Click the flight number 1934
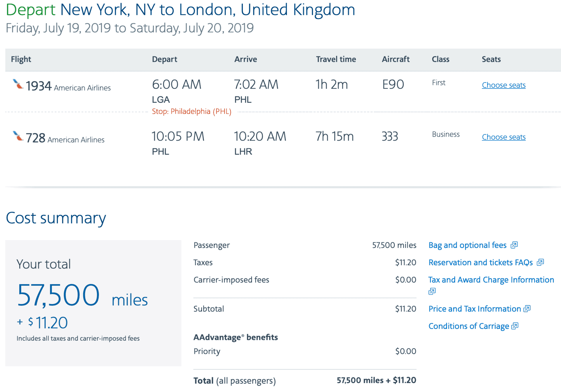561x392 pixels. click(x=39, y=86)
